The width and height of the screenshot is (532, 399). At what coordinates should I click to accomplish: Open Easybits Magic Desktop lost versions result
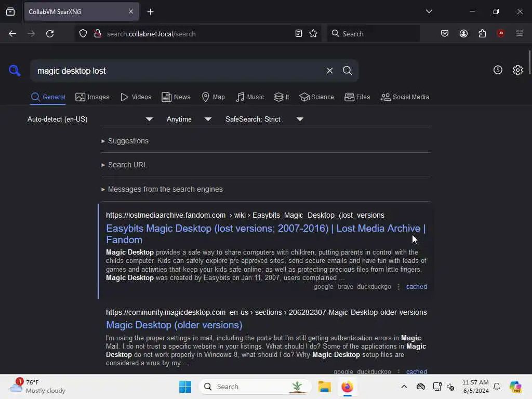tap(265, 234)
